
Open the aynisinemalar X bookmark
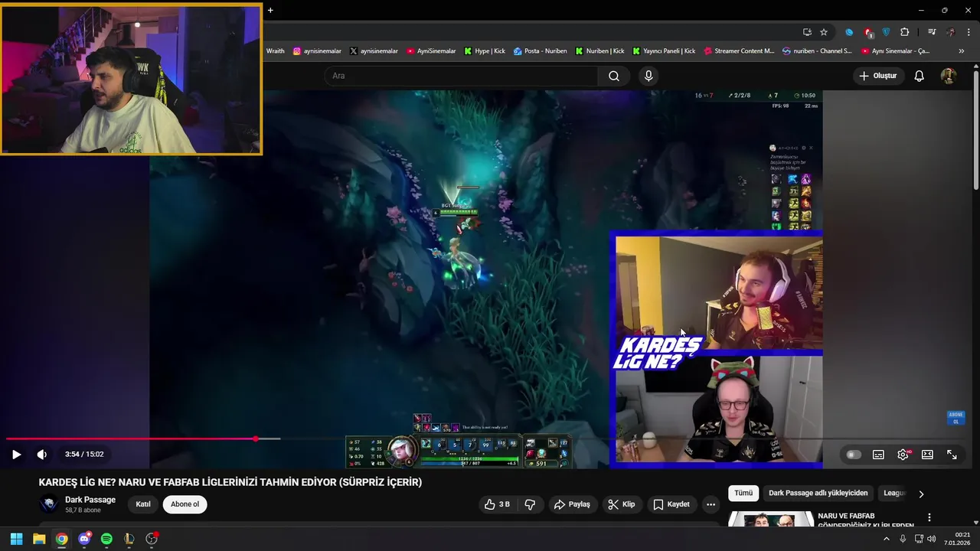click(x=374, y=51)
